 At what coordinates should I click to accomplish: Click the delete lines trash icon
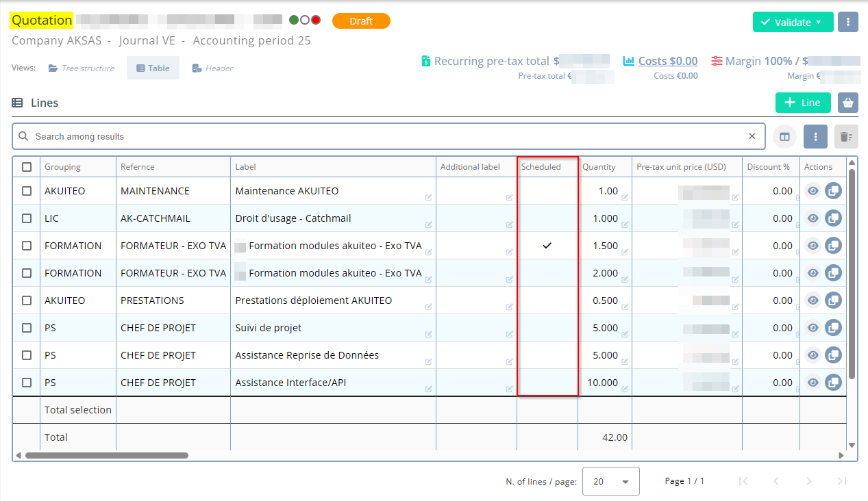(x=845, y=137)
